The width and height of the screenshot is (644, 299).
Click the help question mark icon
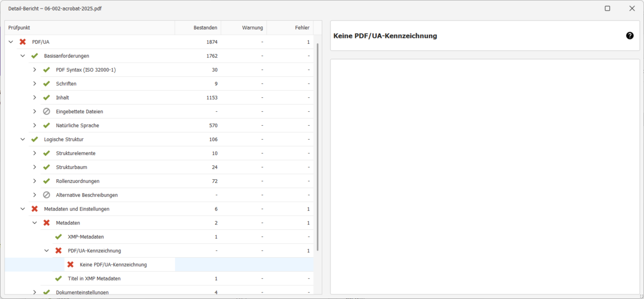630,36
